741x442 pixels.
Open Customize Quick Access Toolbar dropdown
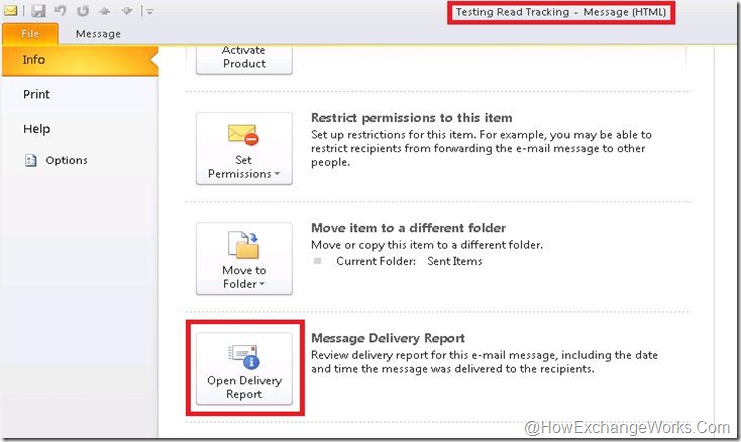pos(149,11)
